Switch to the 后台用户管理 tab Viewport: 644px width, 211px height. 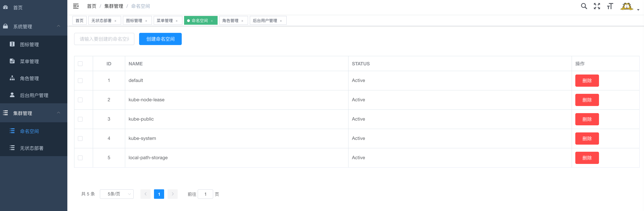(x=265, y=20)
